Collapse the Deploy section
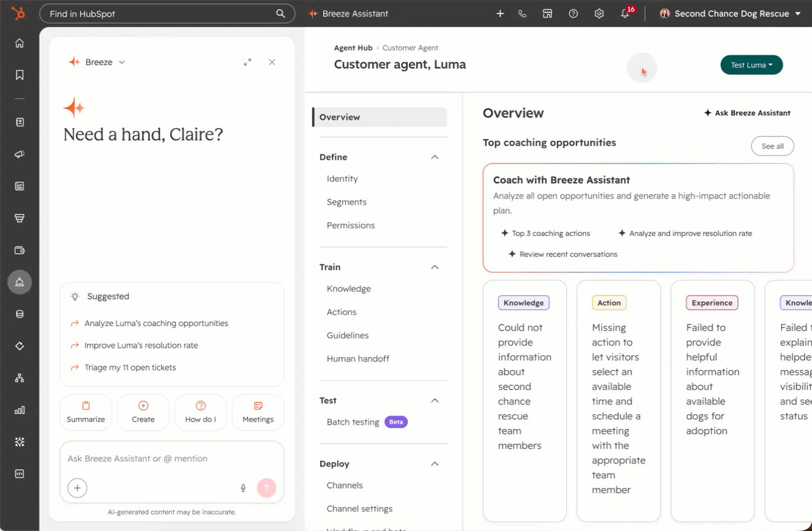The width and height of the screenshot is (812, 531). (x=435, y=464)
